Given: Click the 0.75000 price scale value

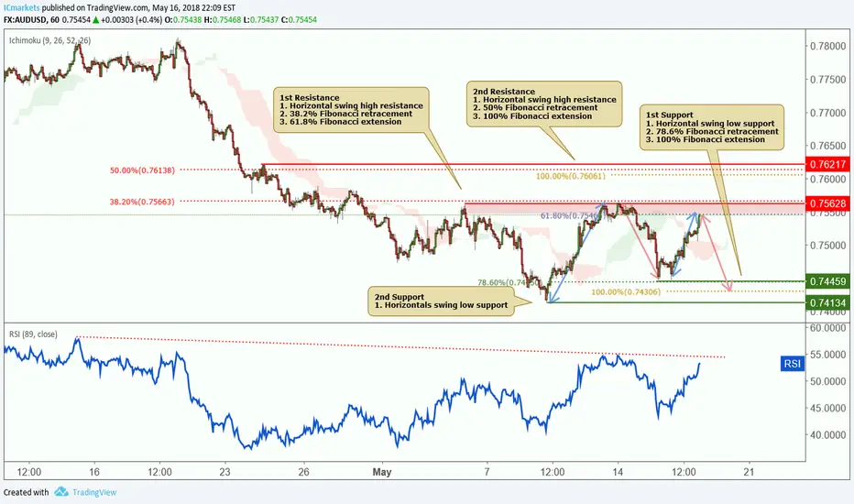Looking at the screenshot, I should coord(827,246).
